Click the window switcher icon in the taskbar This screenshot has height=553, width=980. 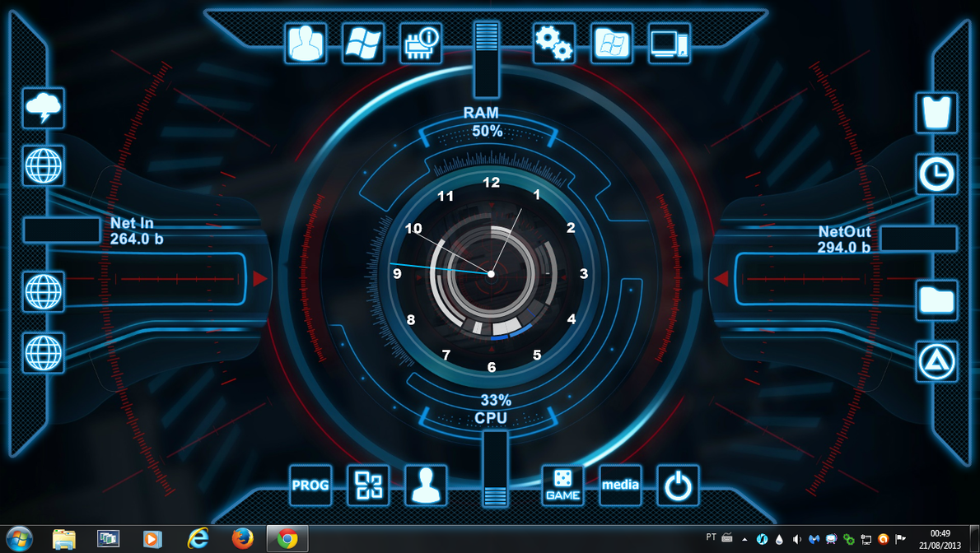108,539
